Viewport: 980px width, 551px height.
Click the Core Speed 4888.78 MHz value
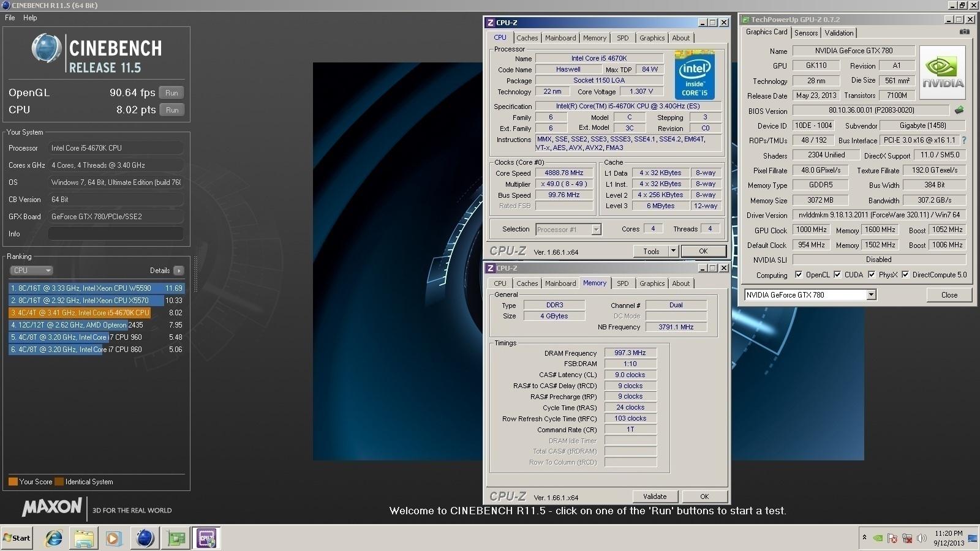click(x=564, y=173)
